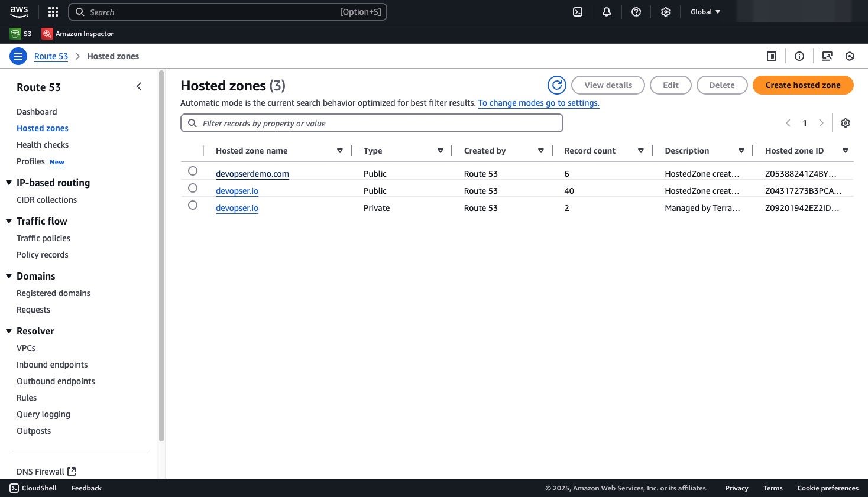Open settings gear in top bar
The height and width of the screenshot is (497, 868).
tap(666, 12)
